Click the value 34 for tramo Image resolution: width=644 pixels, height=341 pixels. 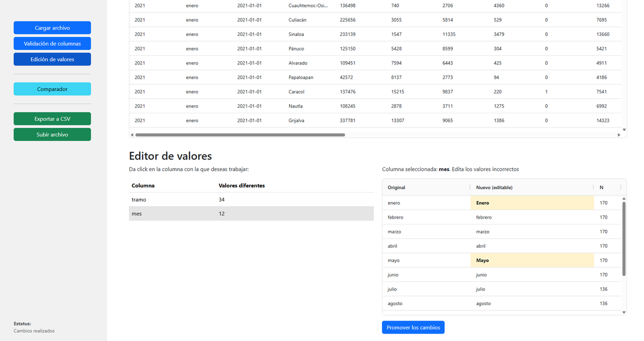coord(221,200)
